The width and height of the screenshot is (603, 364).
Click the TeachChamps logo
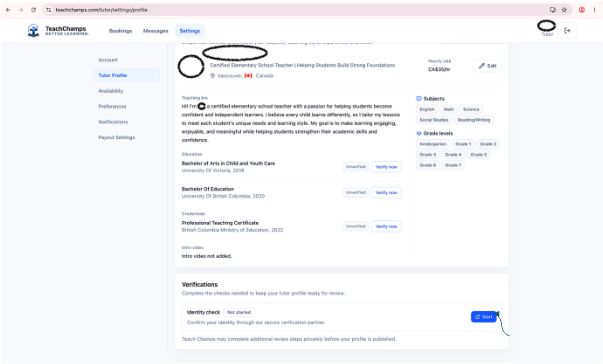(58, 30)
